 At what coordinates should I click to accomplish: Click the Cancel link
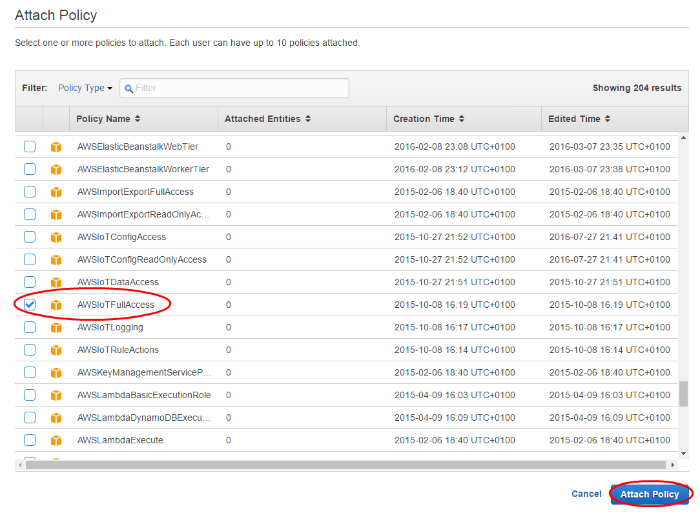pos(586,494)
